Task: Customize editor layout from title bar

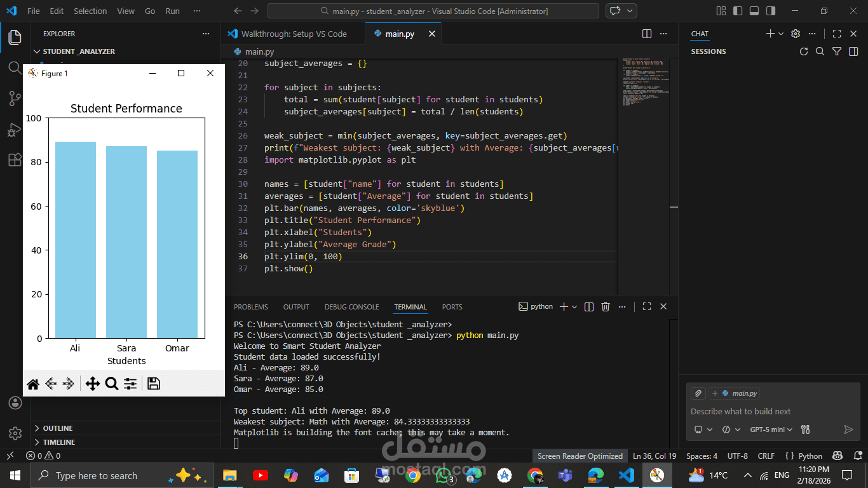Action: (721, 11)
